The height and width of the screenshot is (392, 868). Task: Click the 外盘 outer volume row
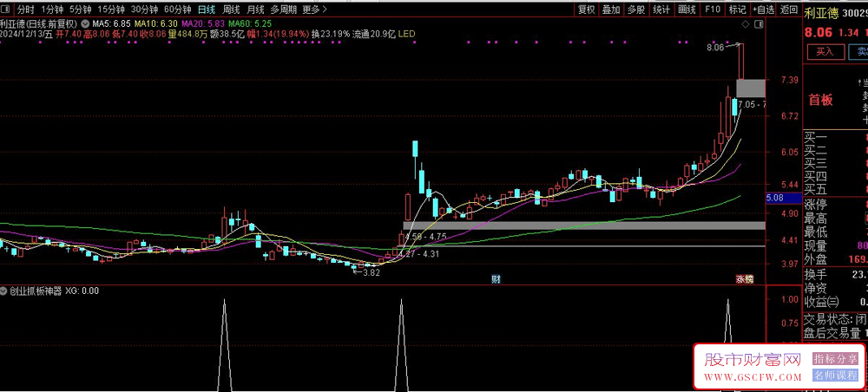tap(835, 258)
